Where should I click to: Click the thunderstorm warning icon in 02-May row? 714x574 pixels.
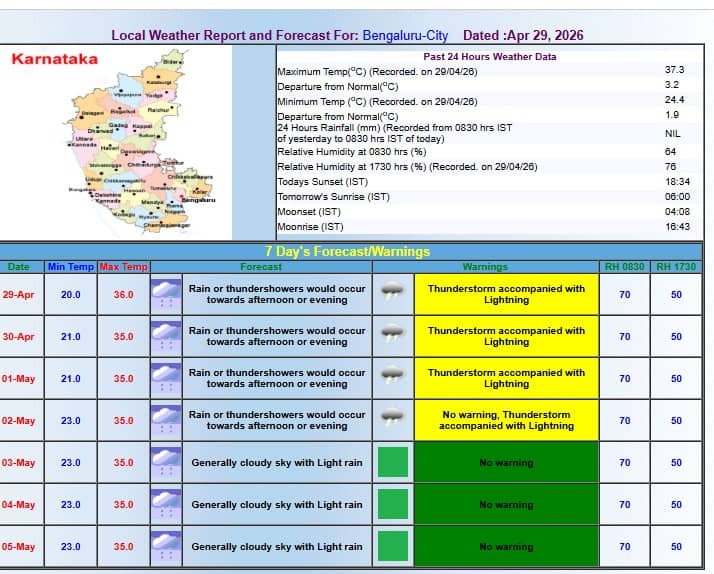[x=392, y=419]
